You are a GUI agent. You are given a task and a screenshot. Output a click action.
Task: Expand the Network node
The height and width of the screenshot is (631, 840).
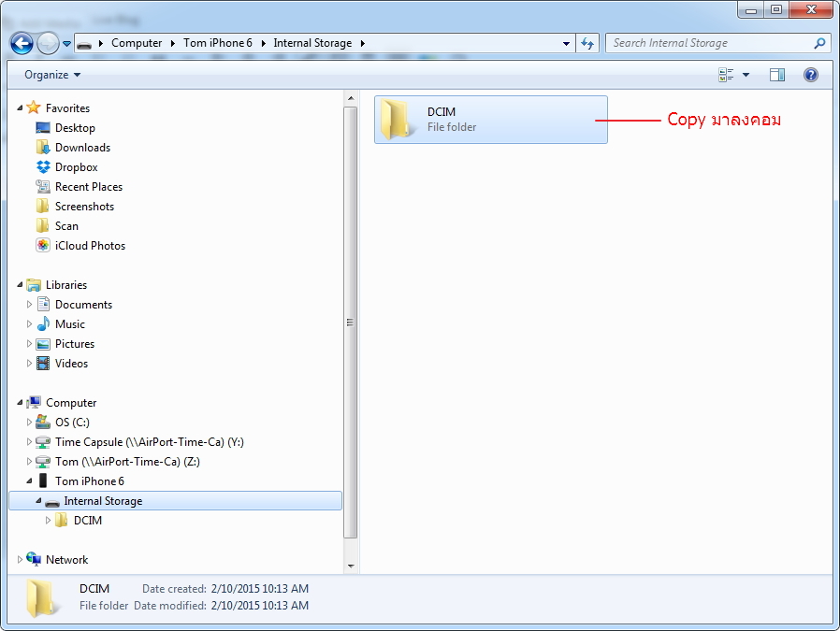point(20,560)
